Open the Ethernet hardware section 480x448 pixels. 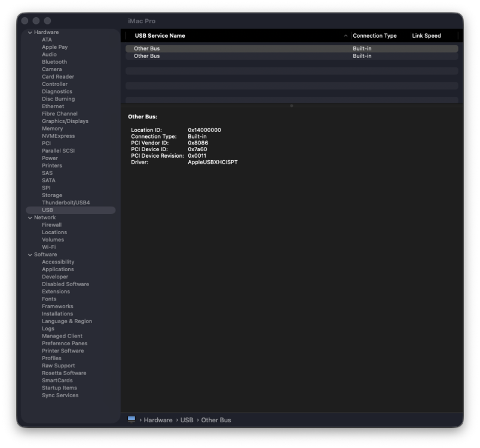[x=53, y=106]
